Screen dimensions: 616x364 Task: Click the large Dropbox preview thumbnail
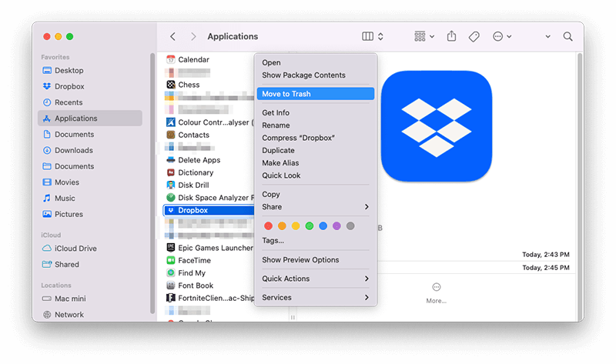click(436, 126)
